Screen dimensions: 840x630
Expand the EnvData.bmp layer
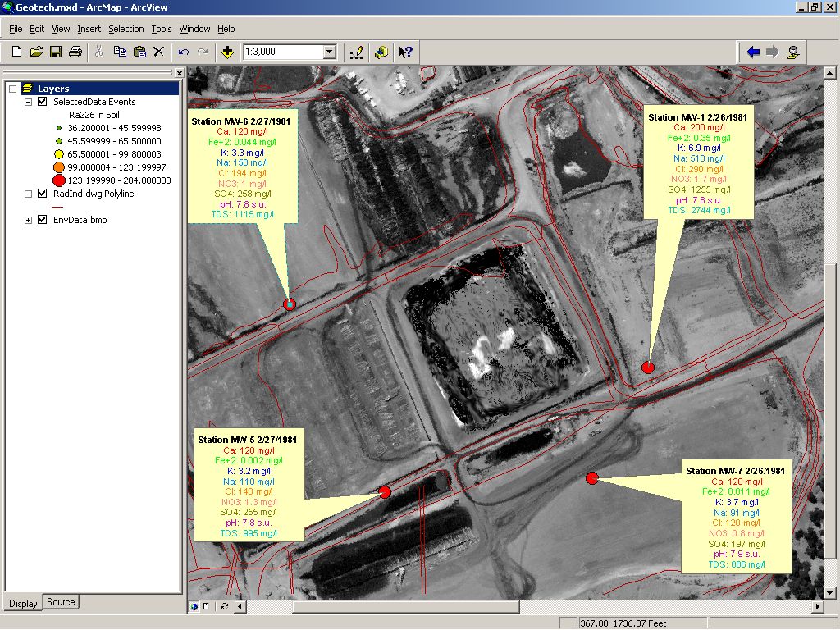coord(29,220)
